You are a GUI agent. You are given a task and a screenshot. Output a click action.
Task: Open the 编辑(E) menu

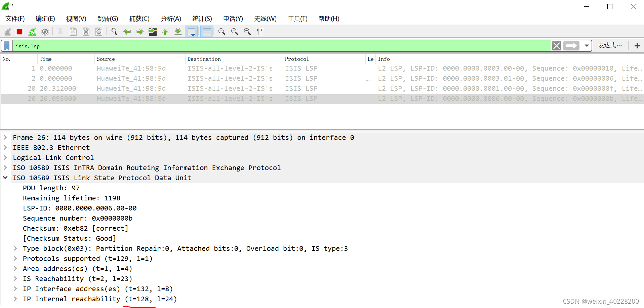point(45,19)
